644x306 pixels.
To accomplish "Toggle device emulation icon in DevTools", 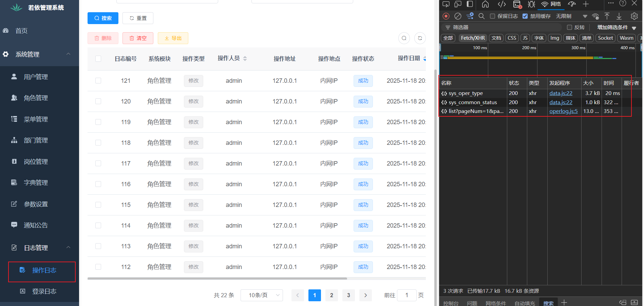I will click(x=458, y=4).
